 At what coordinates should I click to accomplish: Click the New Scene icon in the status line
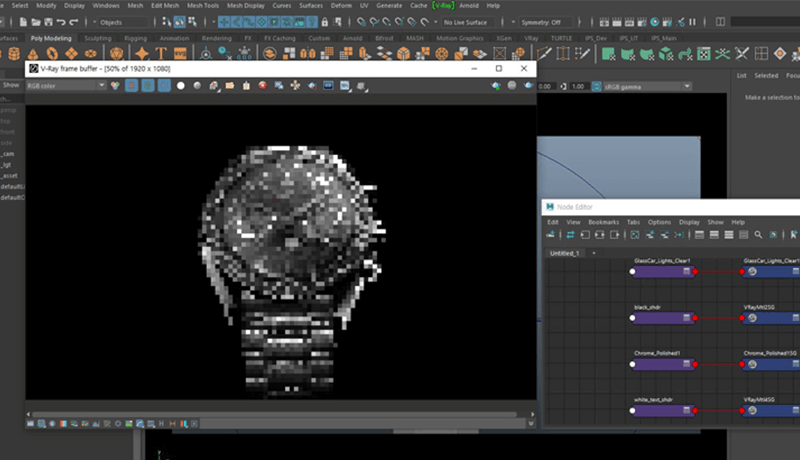[23, 22]
